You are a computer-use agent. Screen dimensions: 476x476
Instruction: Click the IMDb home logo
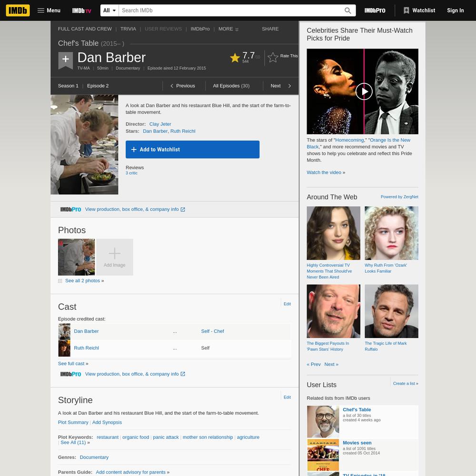[18, 10]
